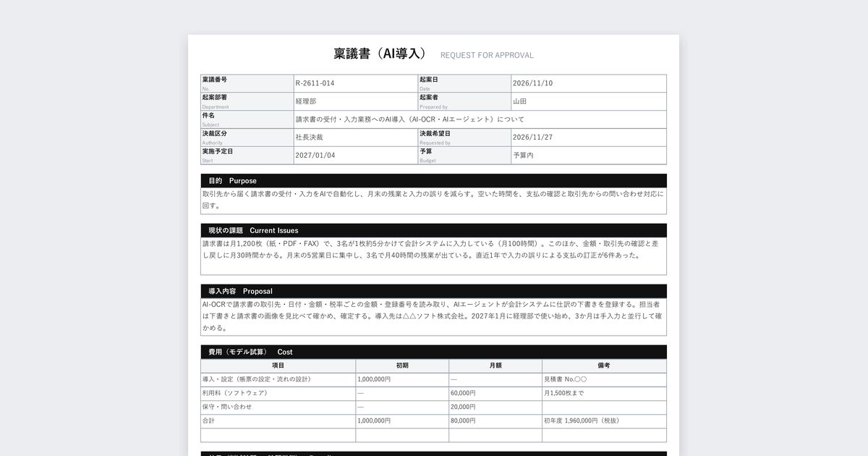This screenshot has height=456, width=868.
Task: Select the value R-2611-014
Action: (x=315, y=83)
